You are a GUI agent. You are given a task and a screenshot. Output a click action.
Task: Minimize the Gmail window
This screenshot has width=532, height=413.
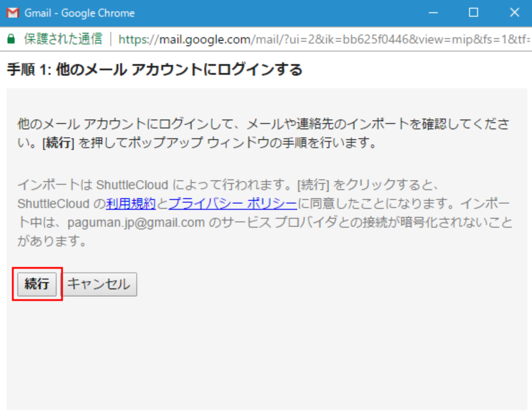pos(433,13)
